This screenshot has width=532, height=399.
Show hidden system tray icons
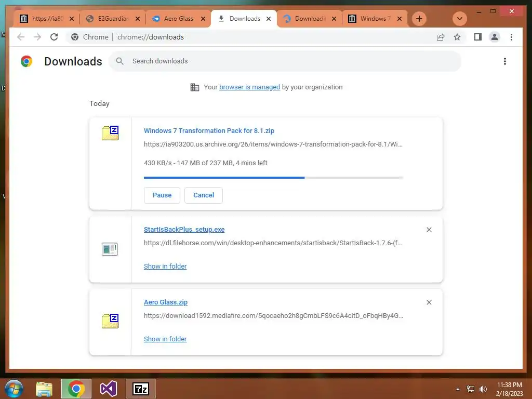point(458,389)
